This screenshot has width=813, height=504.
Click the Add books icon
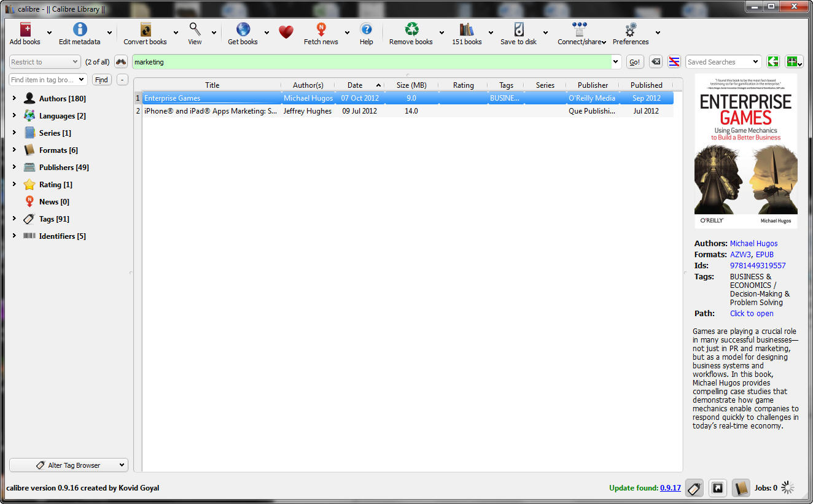click(x=25, y=29)
